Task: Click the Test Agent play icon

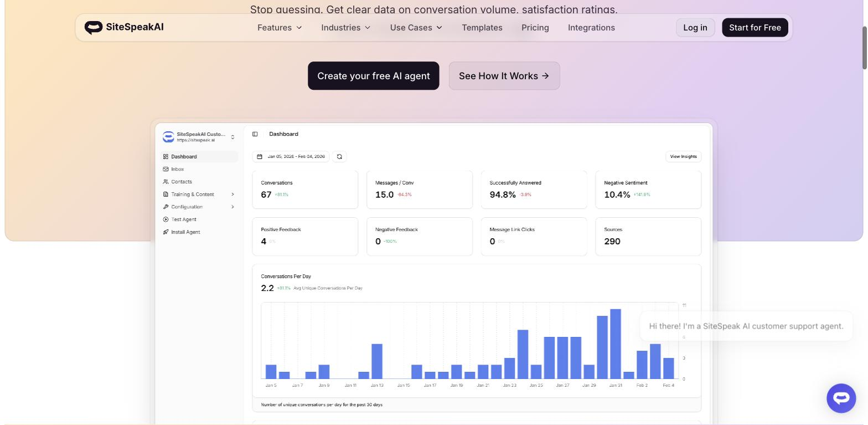Action: click(166, 219)
